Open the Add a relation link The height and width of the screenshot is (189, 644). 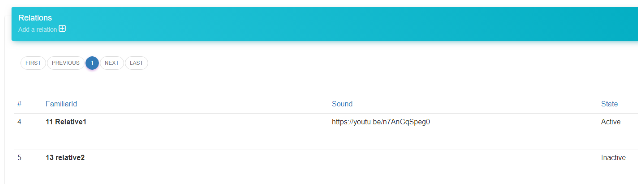[37, 29]
